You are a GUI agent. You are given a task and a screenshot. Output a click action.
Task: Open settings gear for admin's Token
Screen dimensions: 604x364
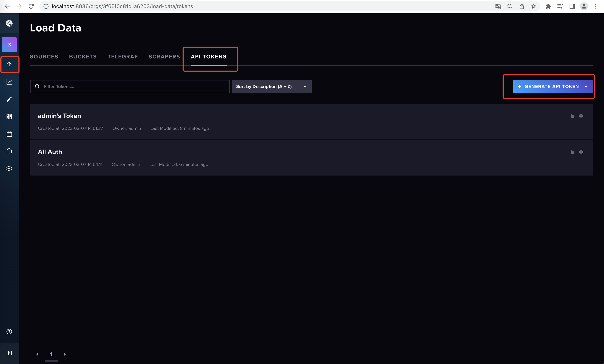(x=581, y=116)
